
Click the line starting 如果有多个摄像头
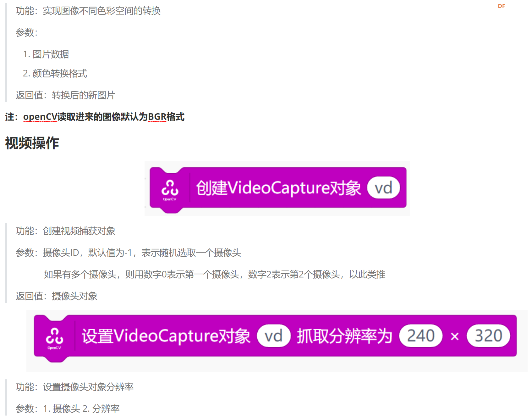[x=215, y=274]
